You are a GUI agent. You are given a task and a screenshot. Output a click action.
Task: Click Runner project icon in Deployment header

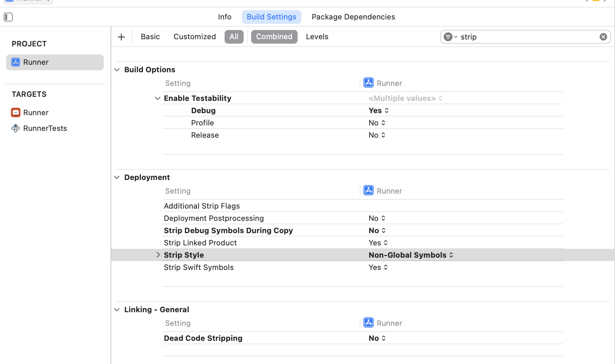pos(368,191)
